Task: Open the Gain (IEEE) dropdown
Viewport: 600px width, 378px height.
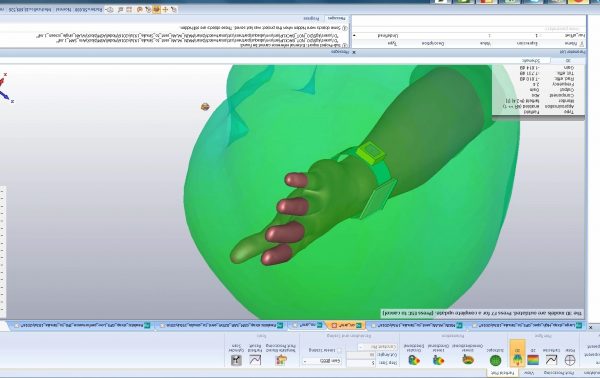Action: (x=322, y=361)
